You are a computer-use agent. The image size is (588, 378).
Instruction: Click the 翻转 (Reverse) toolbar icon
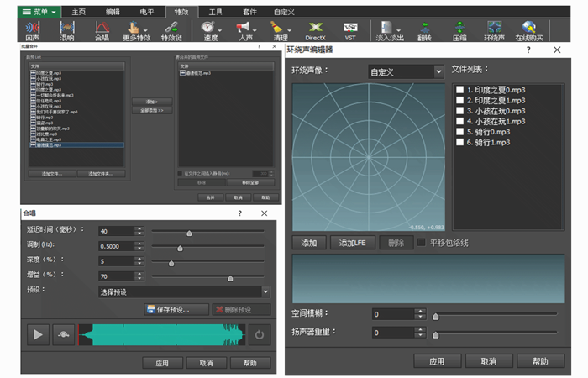(425, 31)
